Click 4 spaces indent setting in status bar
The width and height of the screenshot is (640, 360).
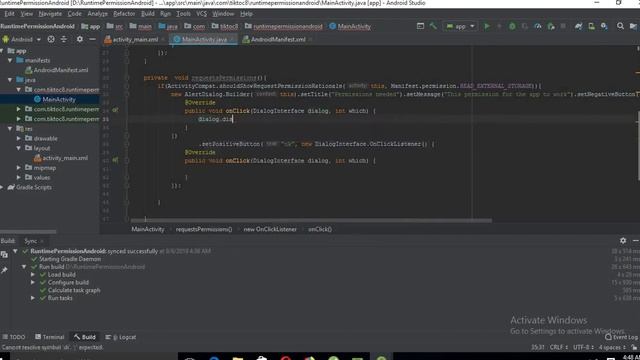(612, 347)
